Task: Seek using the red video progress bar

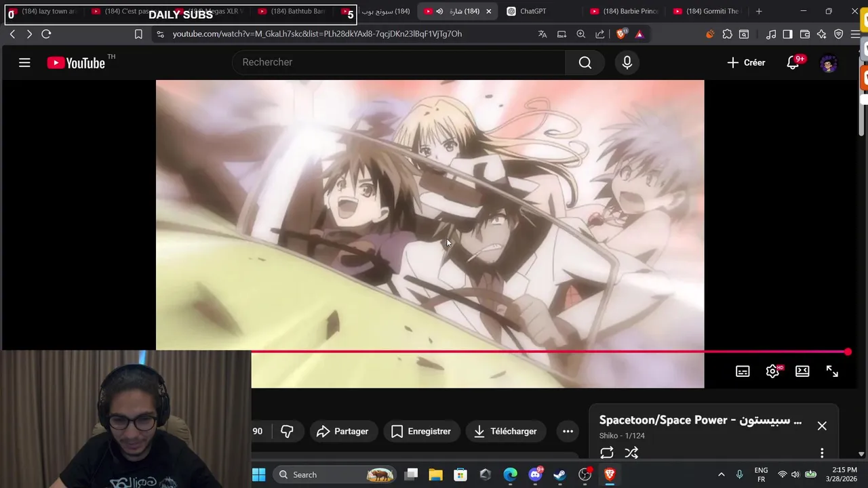Action: [x=549, y=352]
